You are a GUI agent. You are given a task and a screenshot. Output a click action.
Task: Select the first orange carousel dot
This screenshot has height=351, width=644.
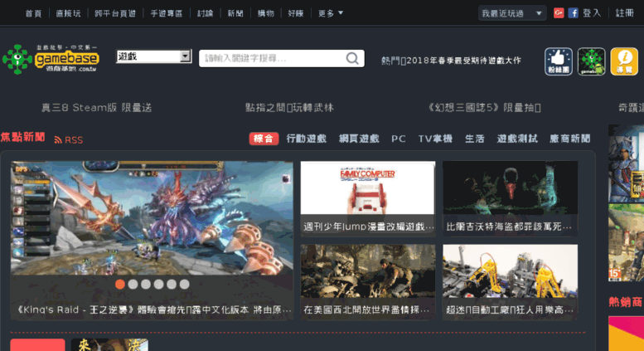[x=120, y=284]
